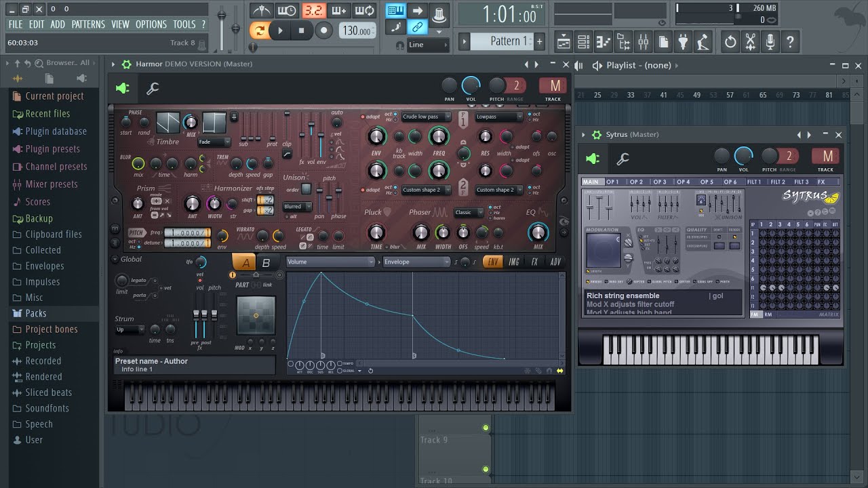Click the 130.000 tempo field
The height and width of the screenshot is (488, 868).
(x=357, y=30)
